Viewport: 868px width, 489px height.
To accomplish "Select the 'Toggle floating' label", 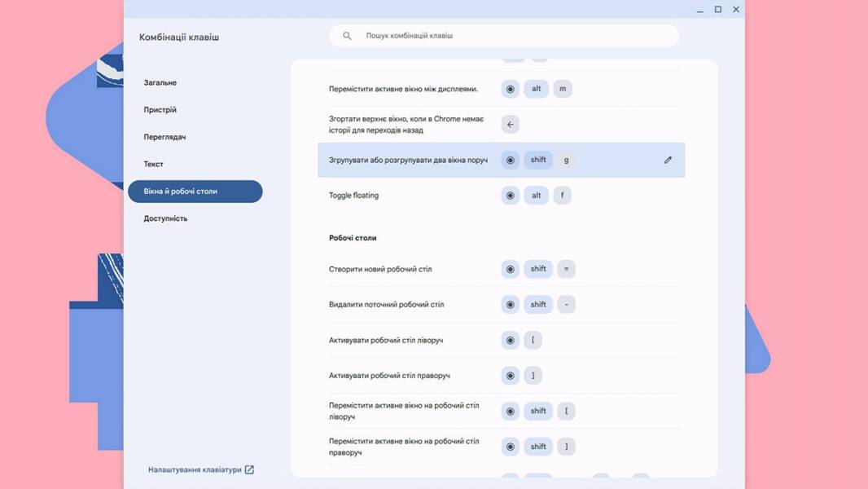I will click(353, 196).
